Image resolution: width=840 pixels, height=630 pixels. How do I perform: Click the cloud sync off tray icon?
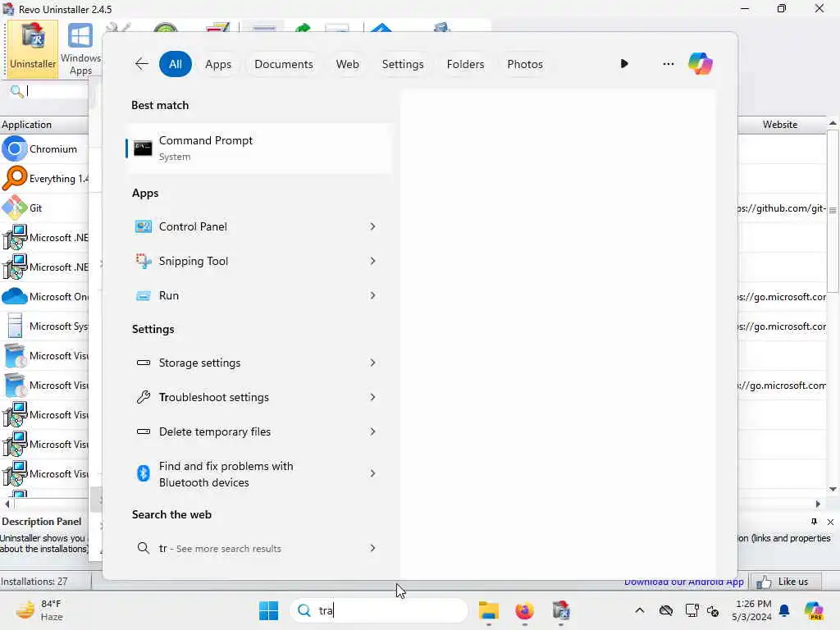666,610
